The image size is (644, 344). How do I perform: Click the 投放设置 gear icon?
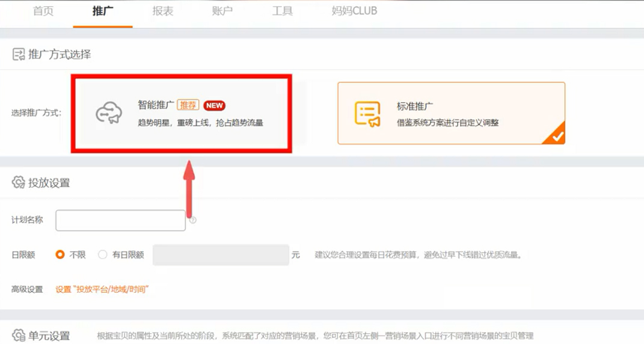pos(19,182)
